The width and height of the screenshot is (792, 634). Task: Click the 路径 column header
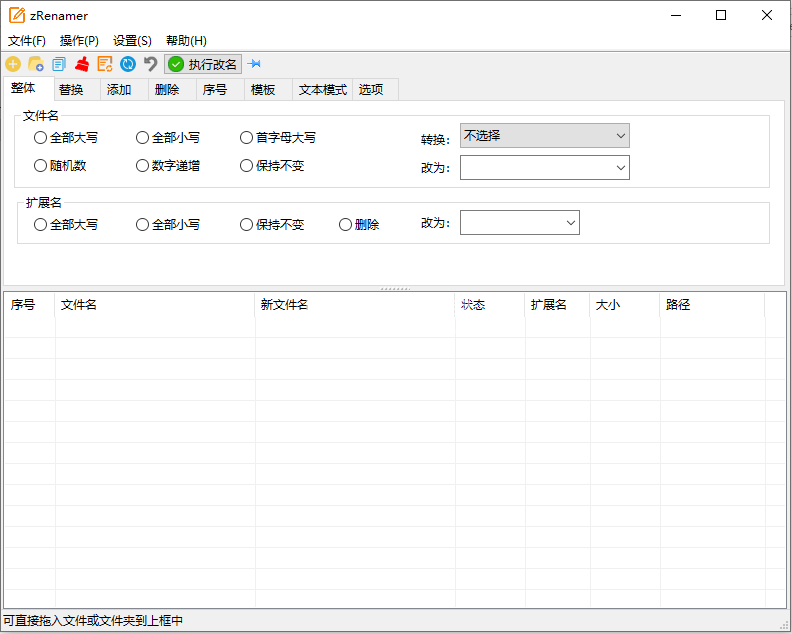712,305
